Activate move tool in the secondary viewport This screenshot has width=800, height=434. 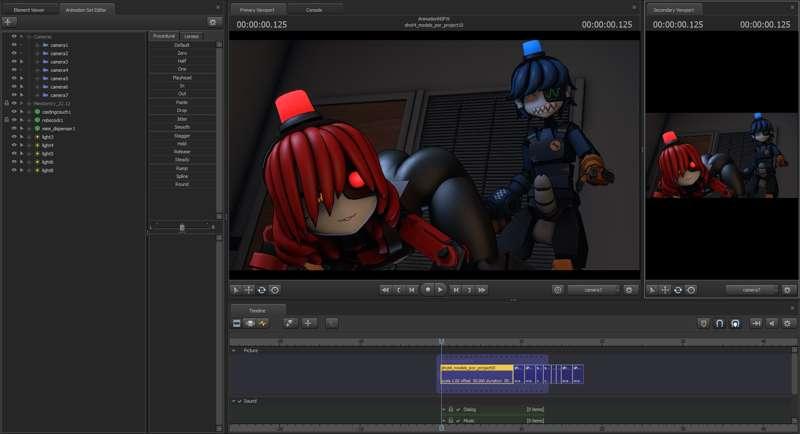[665, 290]
